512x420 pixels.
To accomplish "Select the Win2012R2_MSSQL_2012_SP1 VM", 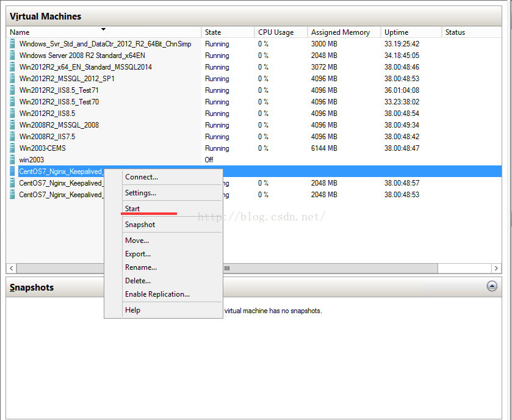I will coord(67,78).
